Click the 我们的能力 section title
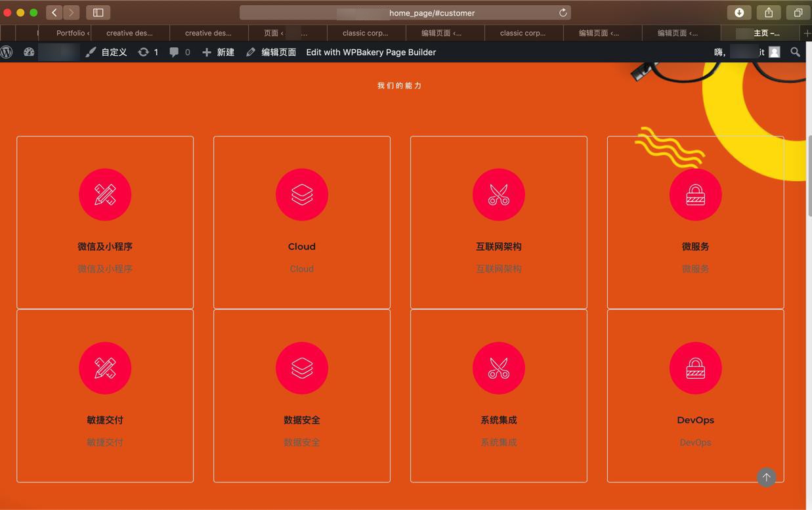 tap(400, 85)
